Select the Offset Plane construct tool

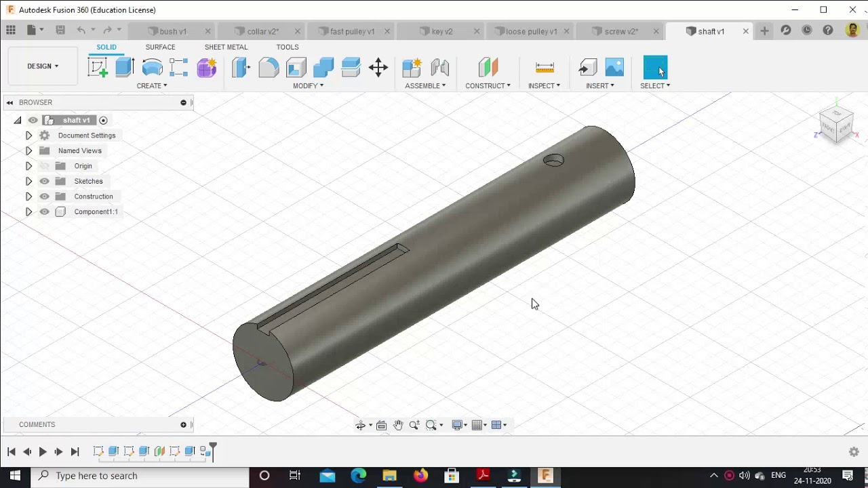coord(488,67)
